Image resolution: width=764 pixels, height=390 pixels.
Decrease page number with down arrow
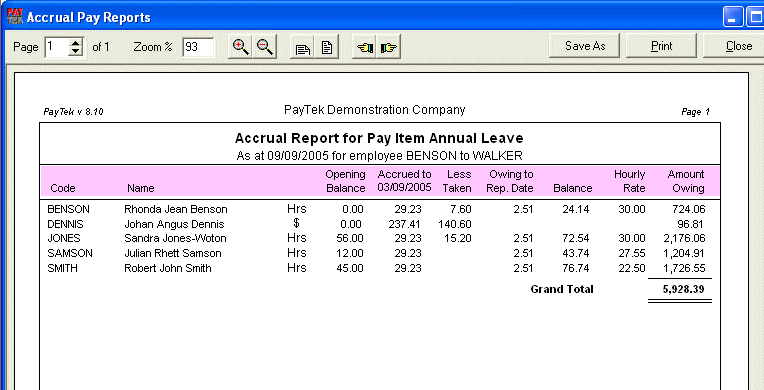76,52
